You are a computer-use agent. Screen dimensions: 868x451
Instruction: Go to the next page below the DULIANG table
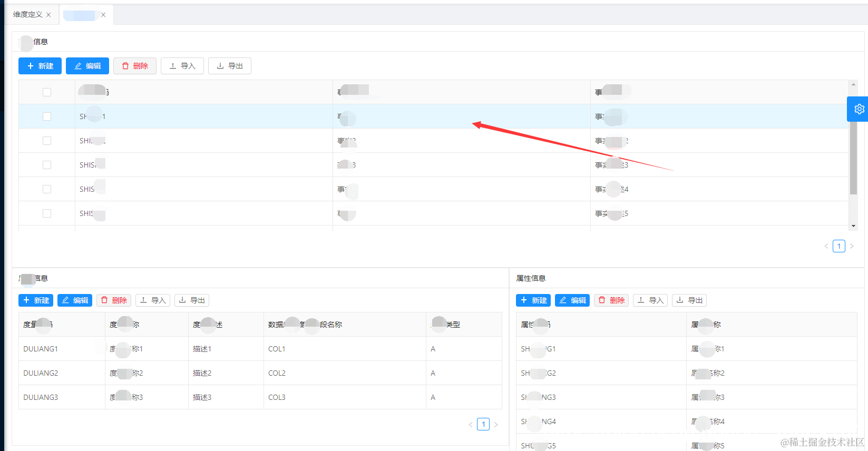[x=496, y=424]
